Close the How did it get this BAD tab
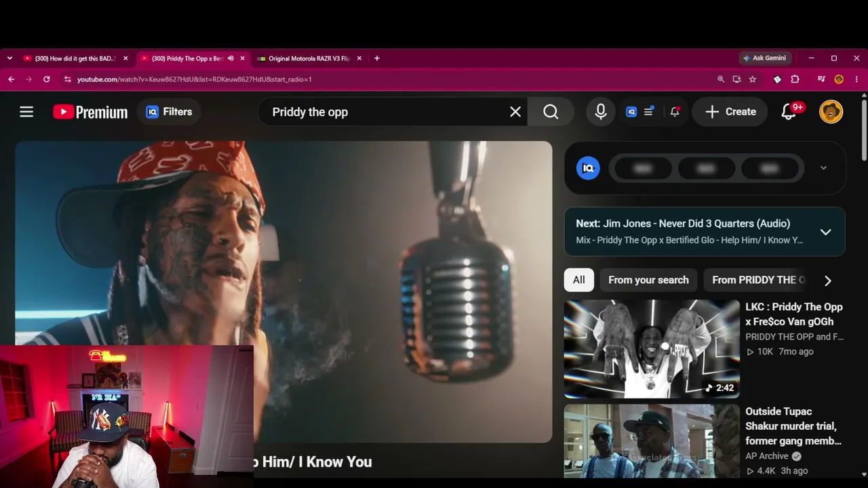The image size is (868, 488). [x=125, y=58]
